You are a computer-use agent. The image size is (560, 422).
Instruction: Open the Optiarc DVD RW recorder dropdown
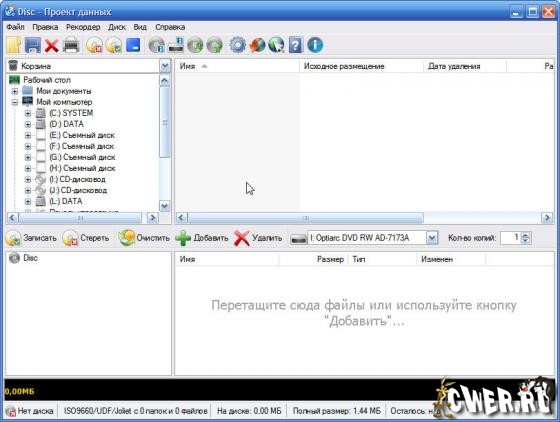point(432,238)
